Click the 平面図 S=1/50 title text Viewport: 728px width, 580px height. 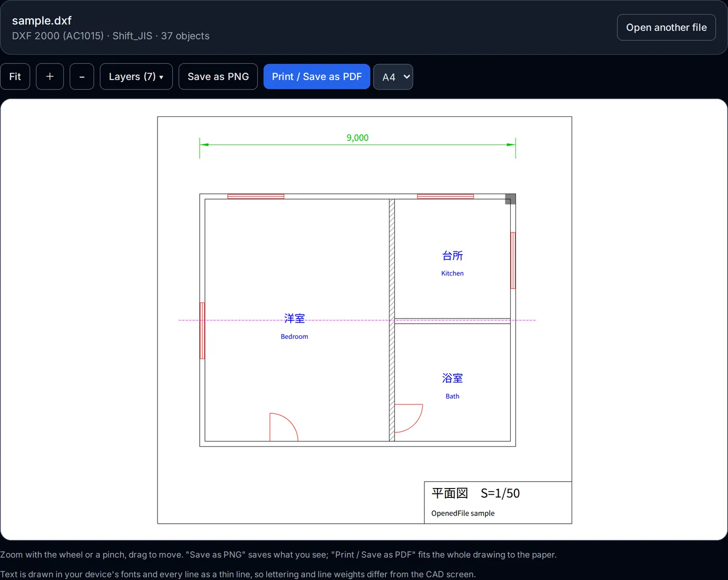coord(476,493)
